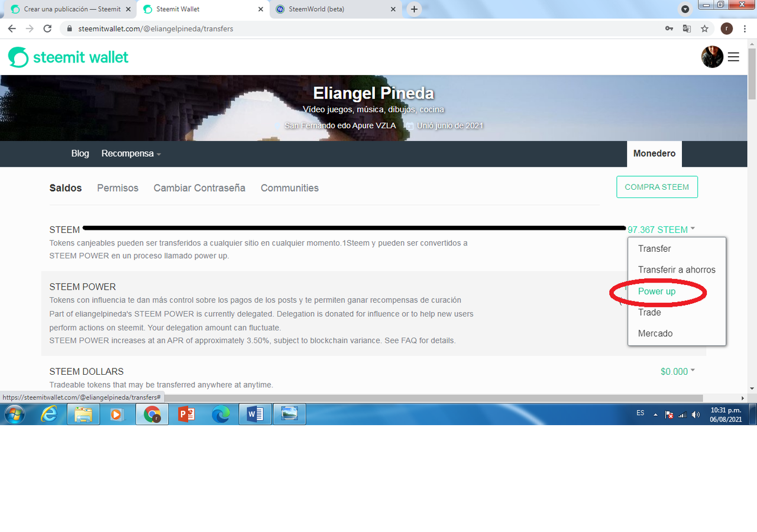
Task: Click the site lock icon
Action: click(70, 28)
